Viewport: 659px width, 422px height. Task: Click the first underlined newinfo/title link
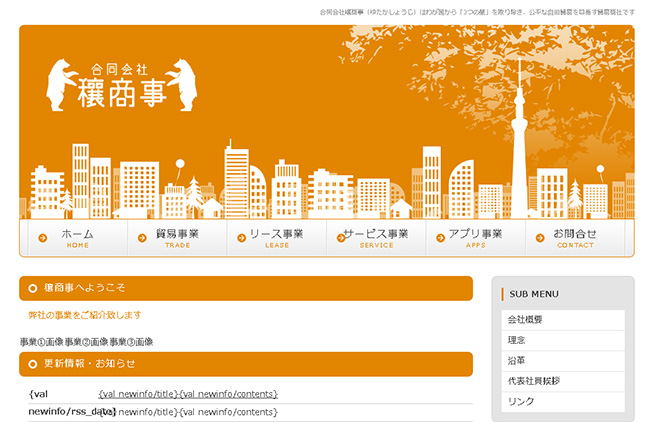137,394
